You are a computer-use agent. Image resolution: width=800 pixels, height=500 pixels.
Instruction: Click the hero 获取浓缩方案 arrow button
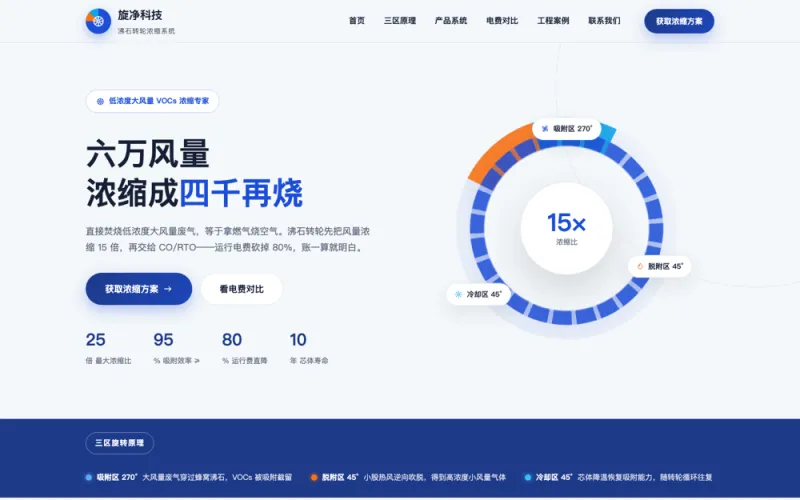pos(139,289)
